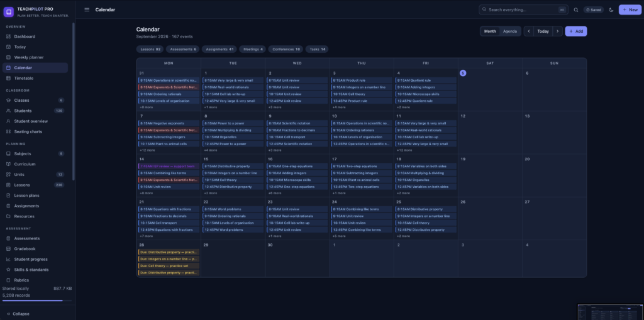The image size is (644, 320).
Task: Open 8:15AM Negative exponents event
Action: [169, 123]
